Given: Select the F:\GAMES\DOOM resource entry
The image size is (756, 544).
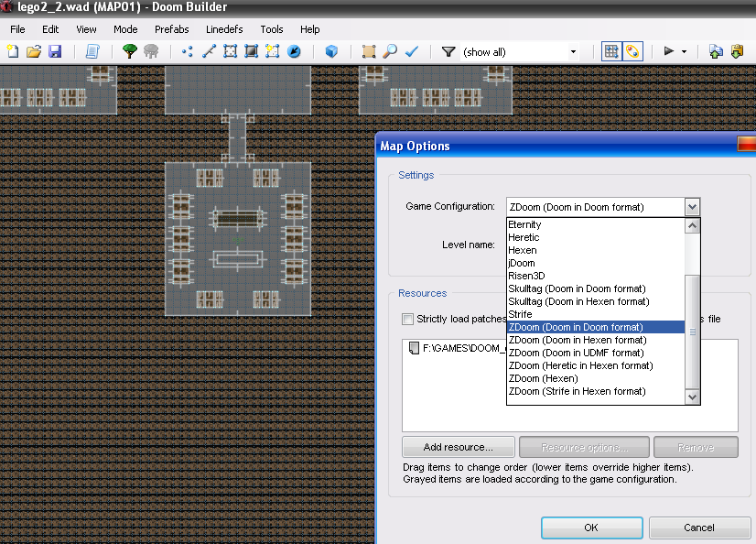Looking at the screenshot, I should pyautogui.click(x=457, y=348).
